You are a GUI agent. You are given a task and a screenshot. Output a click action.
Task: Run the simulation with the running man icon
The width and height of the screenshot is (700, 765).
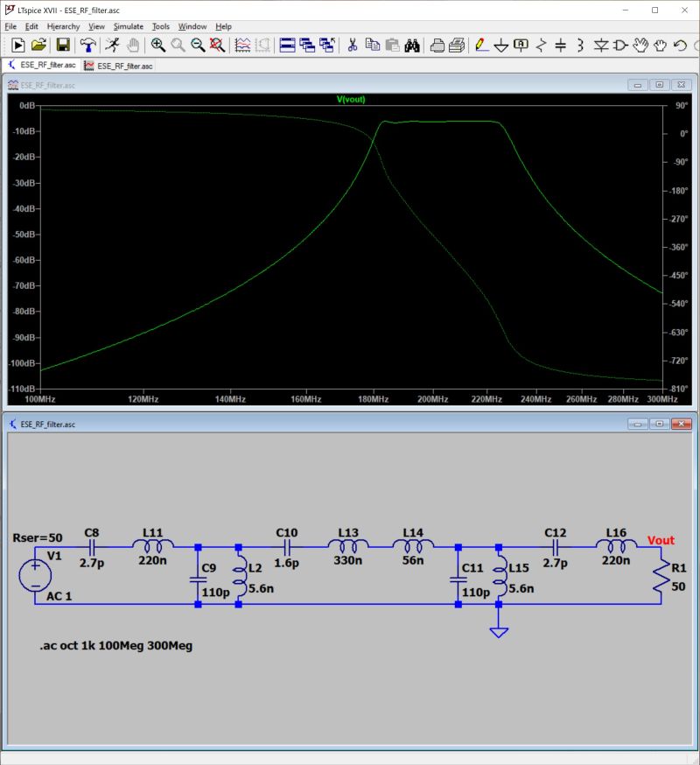111,46
